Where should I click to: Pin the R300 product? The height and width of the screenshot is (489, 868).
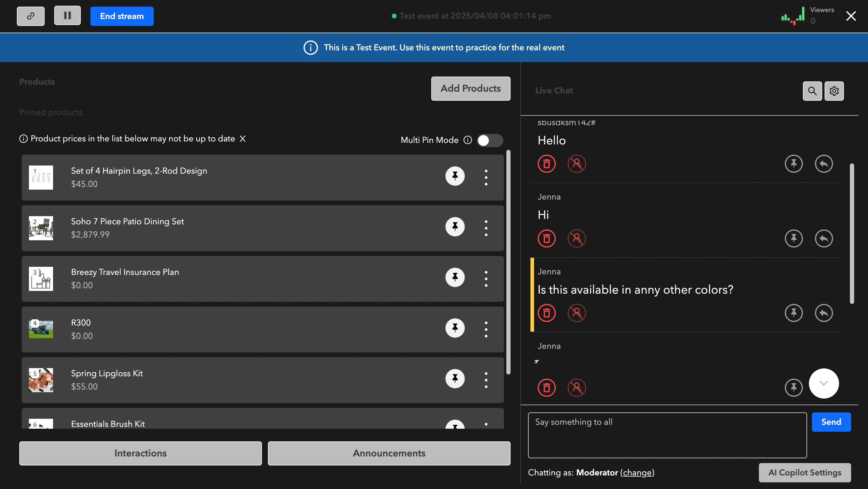pos(455,328)
